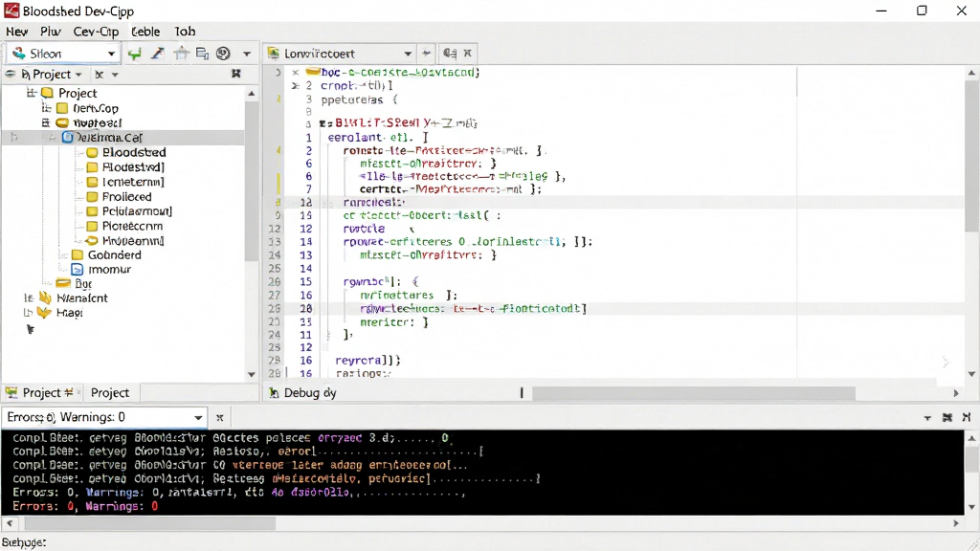The width and height of the screenshot is (980, 551).
Task: Click the red-tipped pencil icon in the toolbar
Action: pos(158,54)
